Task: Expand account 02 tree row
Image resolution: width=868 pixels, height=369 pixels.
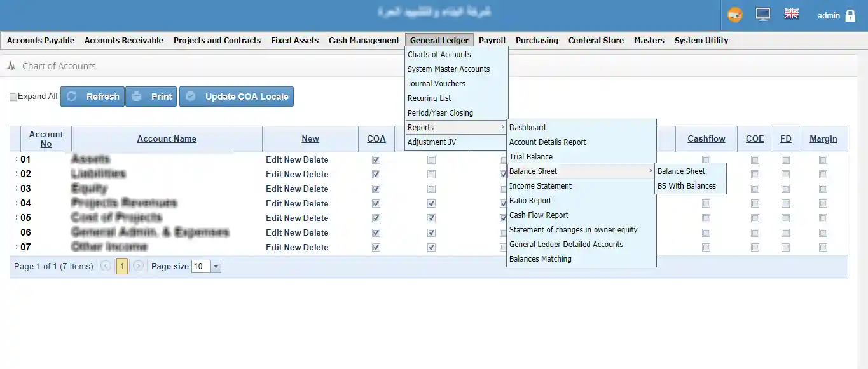Action: click(x=16, y=174)
